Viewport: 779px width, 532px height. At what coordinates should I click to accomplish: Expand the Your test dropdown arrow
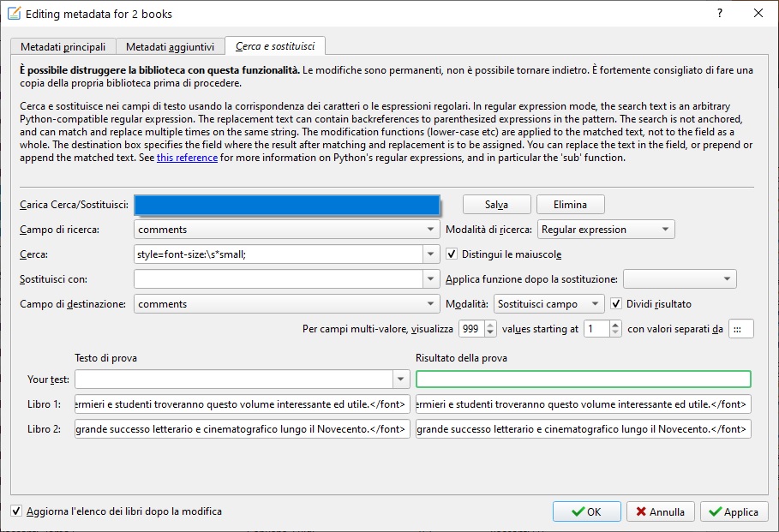click(x=401, y=380)
